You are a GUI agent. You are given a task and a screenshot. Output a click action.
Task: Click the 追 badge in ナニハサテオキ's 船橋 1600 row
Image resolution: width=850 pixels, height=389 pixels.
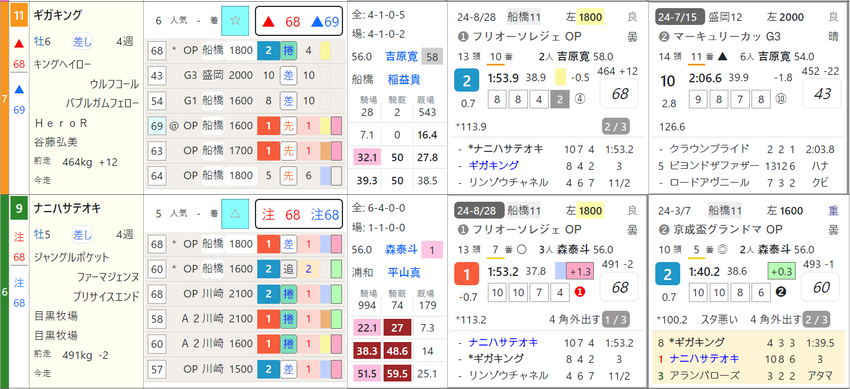pos(288,269)
